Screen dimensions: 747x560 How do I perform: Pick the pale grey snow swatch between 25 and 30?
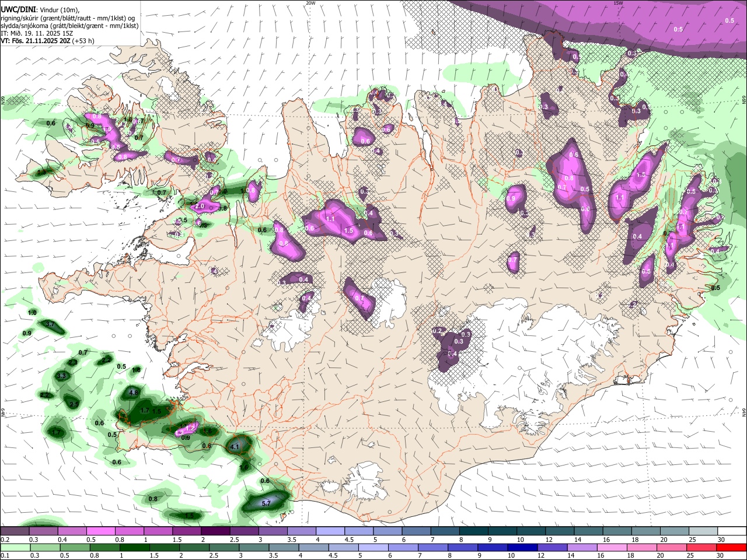703,531
